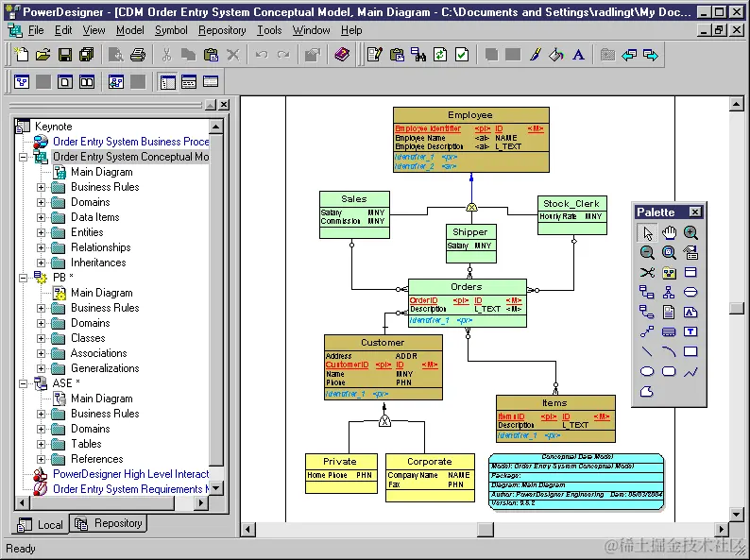Select the Arc tool in Palette

pyautogui.click(x=669, y=352)
